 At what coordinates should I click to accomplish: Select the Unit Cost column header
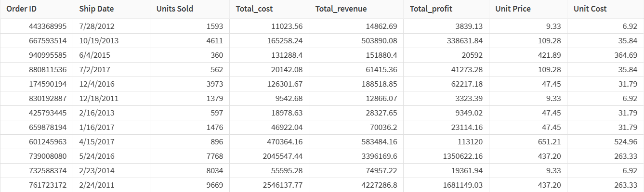605,9
